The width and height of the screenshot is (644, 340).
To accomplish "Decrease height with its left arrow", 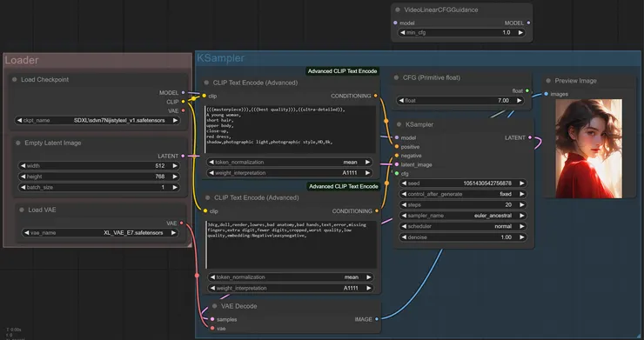I will 23,177.
